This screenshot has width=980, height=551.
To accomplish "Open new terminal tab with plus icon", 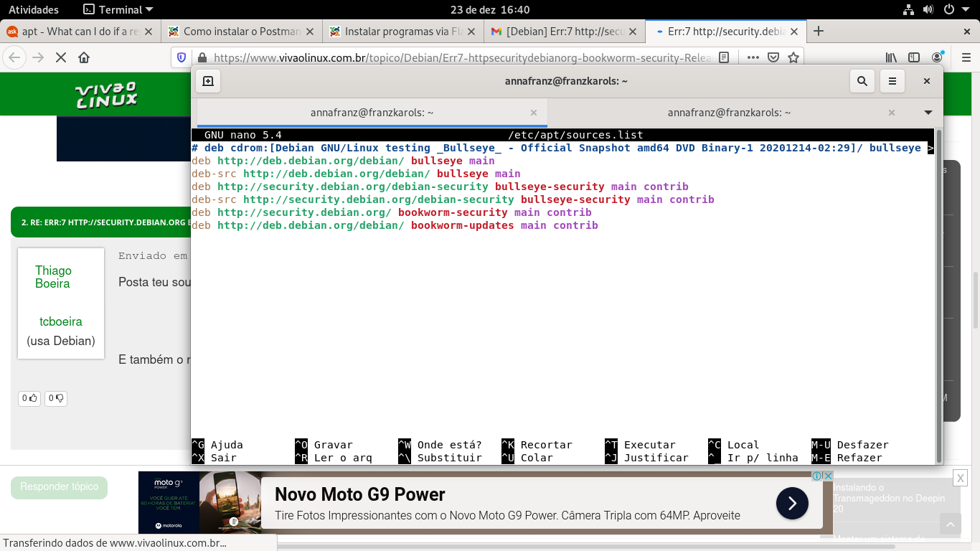I will 208,81.
